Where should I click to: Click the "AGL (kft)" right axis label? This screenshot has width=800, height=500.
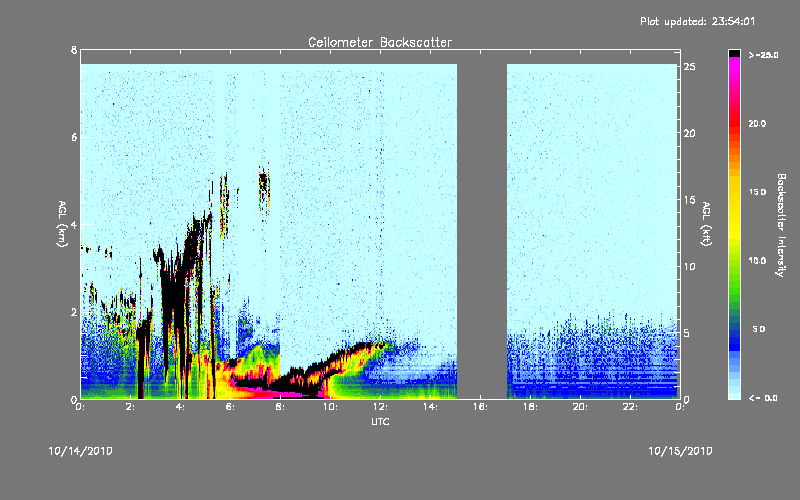706,224
